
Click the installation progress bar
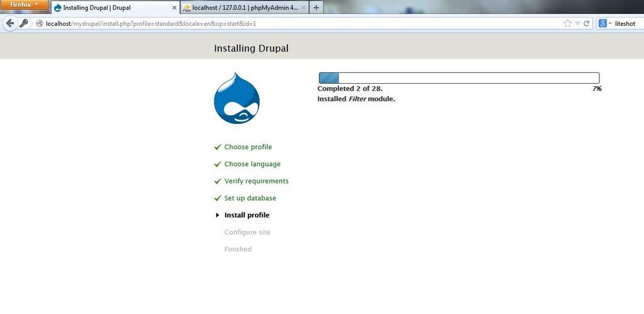459,78
